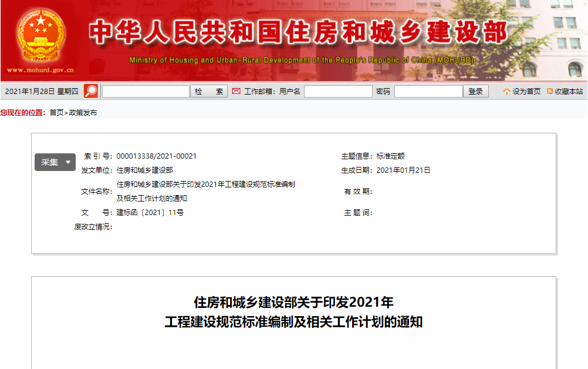This screenshot has width=588, height=369.
Task: Click the 中华人民共和国住房和城乡建设部 banner title
Action: 298,32
